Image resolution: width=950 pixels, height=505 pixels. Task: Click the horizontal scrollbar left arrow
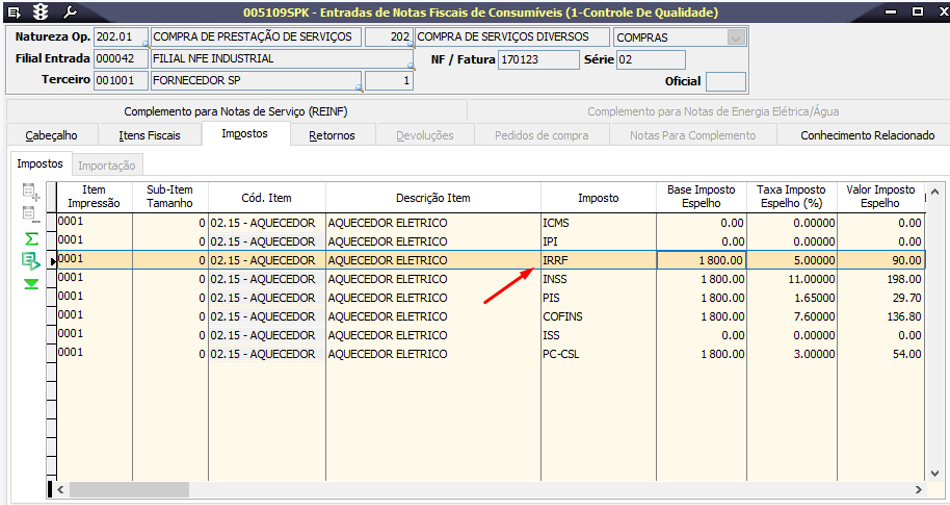62,489
